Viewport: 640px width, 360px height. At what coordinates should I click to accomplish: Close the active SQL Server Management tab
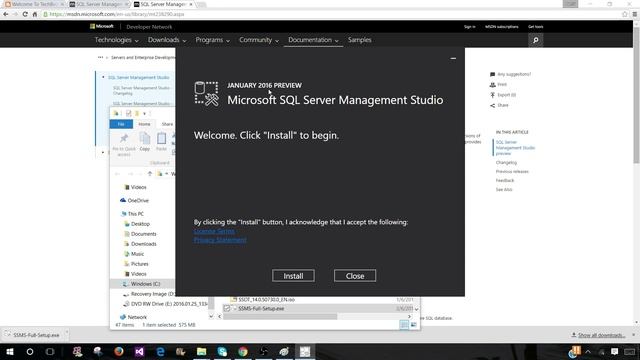point(191,4)
